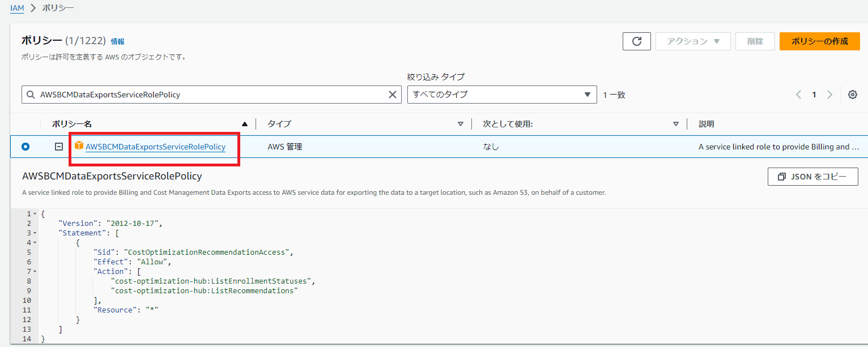Click the detail panel policy name heading
The image size is (868, 347).
click(112, 176)
